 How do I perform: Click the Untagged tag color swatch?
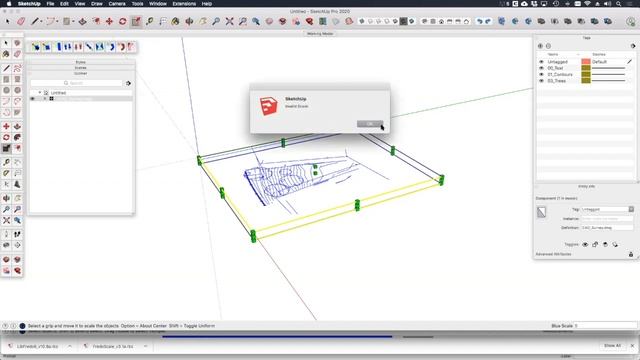pos(586,62)
